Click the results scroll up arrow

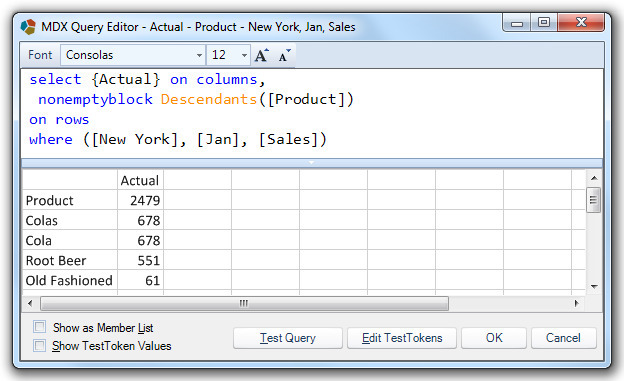click(x=594, y=178)
